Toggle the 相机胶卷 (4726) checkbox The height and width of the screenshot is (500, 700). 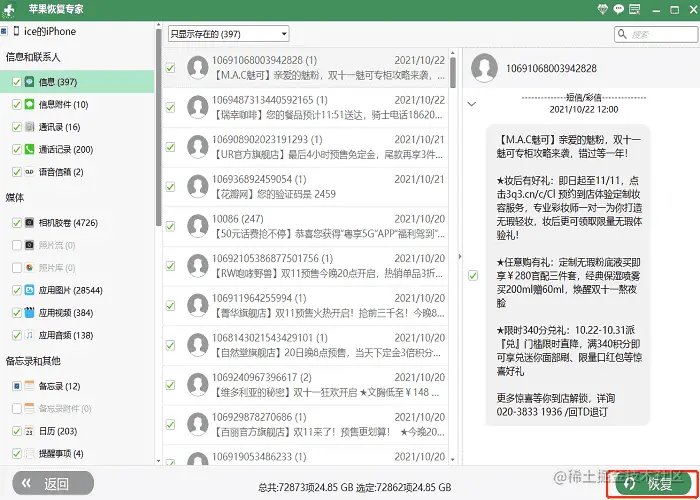[17, 222]
